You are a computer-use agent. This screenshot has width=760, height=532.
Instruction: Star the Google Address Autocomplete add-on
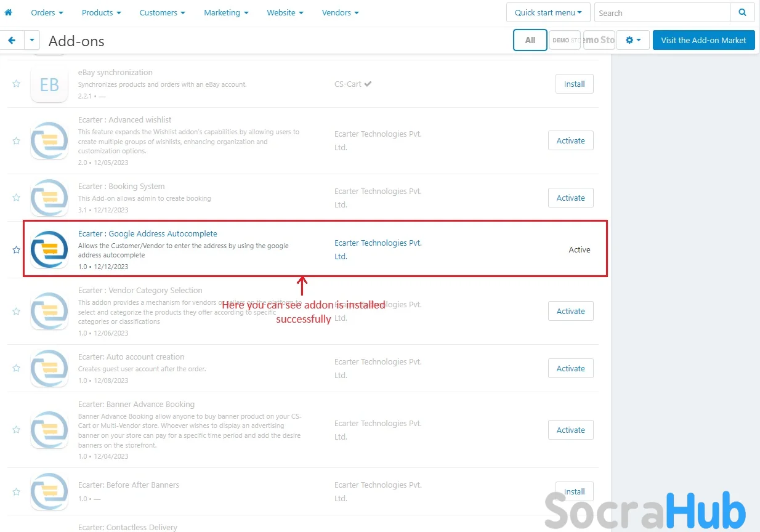[x=17, y=249]
